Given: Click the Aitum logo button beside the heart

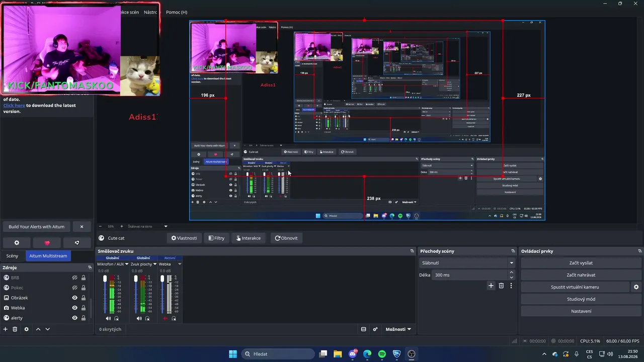Looking at the screenshot, I should pyautogui.click(x=77, y=243).
